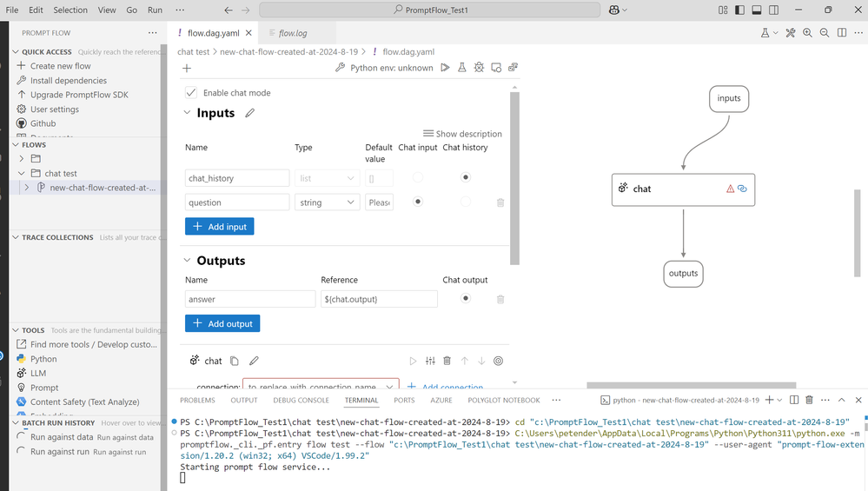Select Chat input radio for chat_history row
Image resolution: width=868 pixels, height=491 pixels.
[x=418, y=177]
